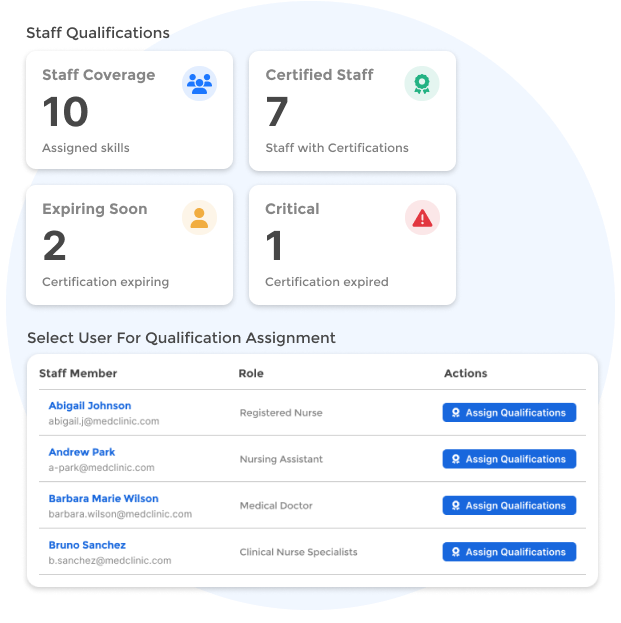Click email a-park@medclinic.com
This screenshot has width=621, height=623.
click(x=101, y=468)
